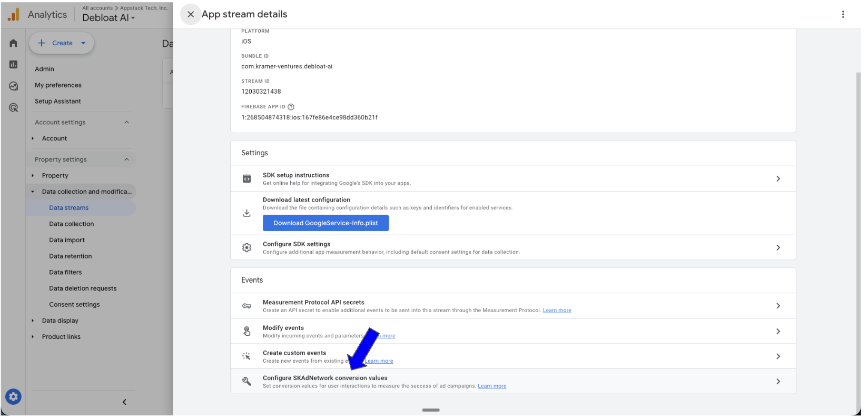Collapse the Account settings section
This screenshot has height=420, width=868.
tap(126, 122)
